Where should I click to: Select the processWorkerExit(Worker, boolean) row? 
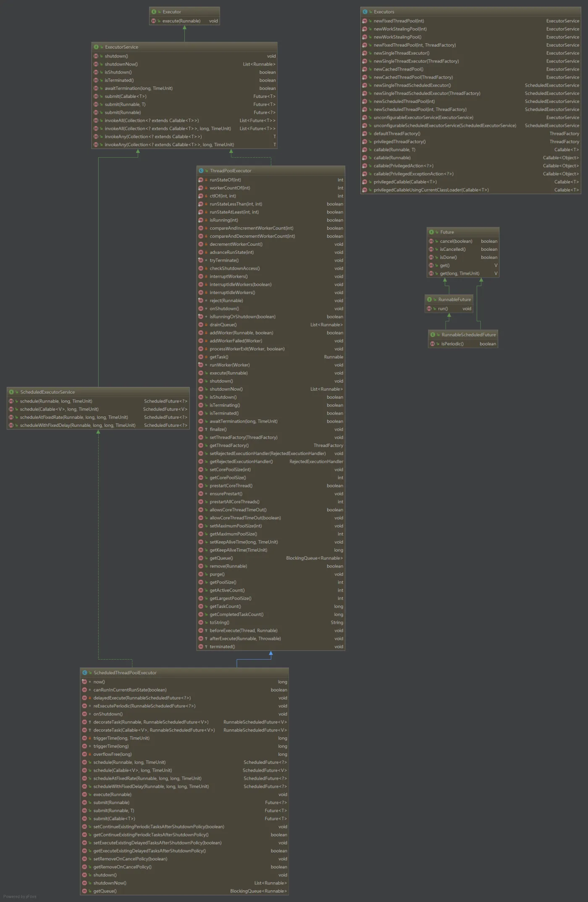[270, 349]
